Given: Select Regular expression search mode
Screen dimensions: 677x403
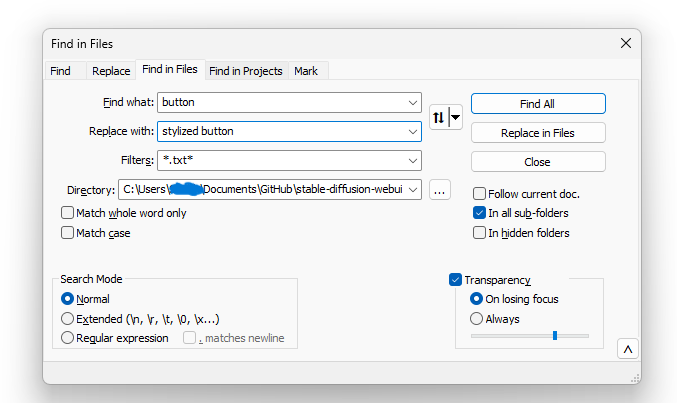Looking at the screenshot, I should (x=68, y=338).
